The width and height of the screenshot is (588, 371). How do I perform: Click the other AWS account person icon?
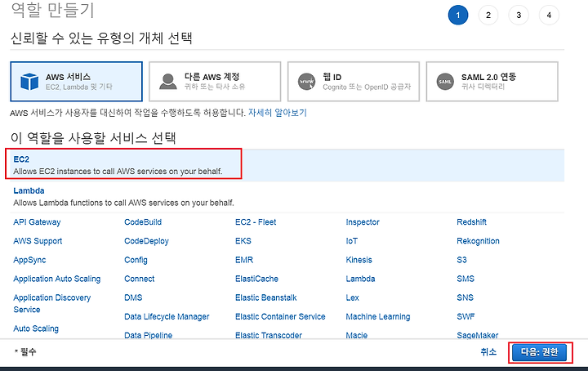(x=168, y=82)
